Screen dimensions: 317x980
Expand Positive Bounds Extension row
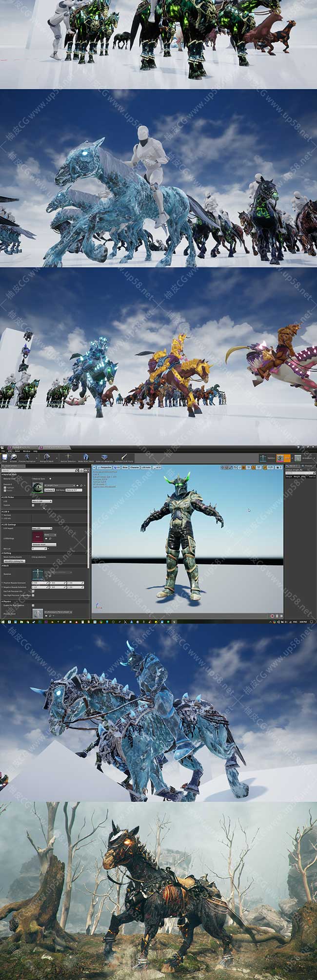(x=2, y=583)
